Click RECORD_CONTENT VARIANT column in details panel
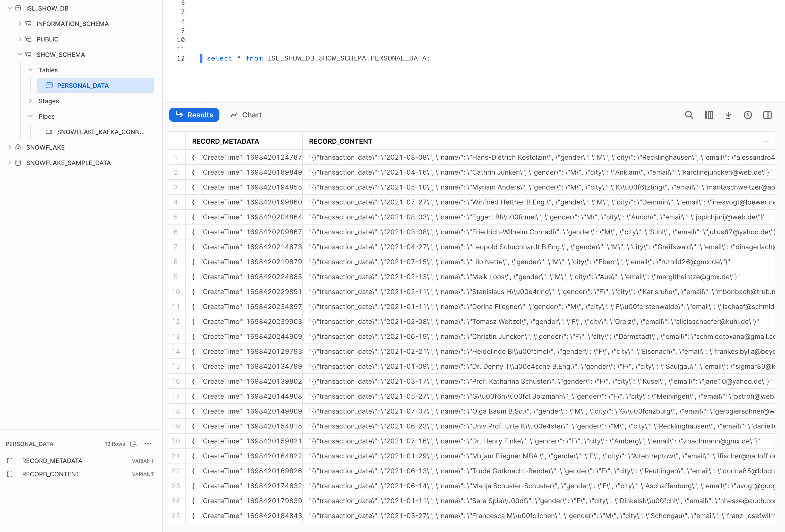785x532 pixels. click(80, 474)
